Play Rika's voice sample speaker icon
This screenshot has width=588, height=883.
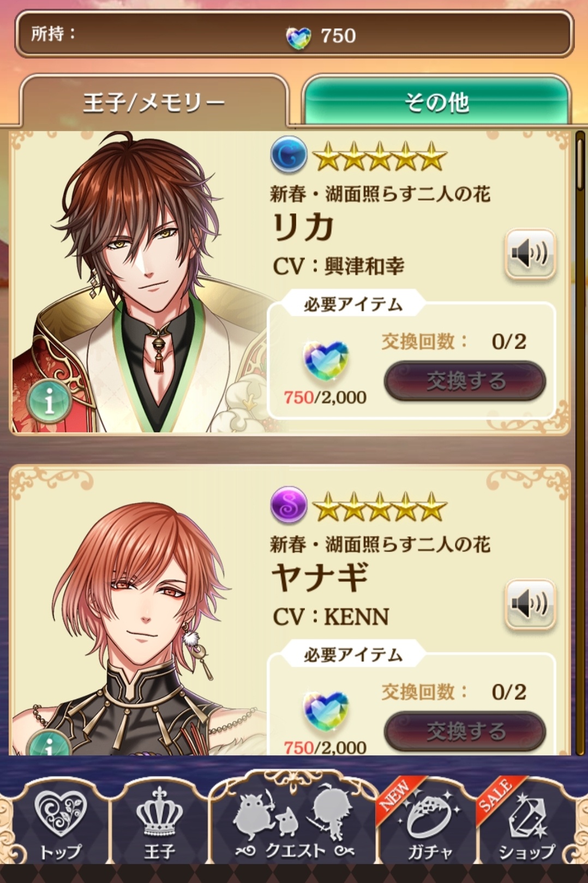point(530,254)
